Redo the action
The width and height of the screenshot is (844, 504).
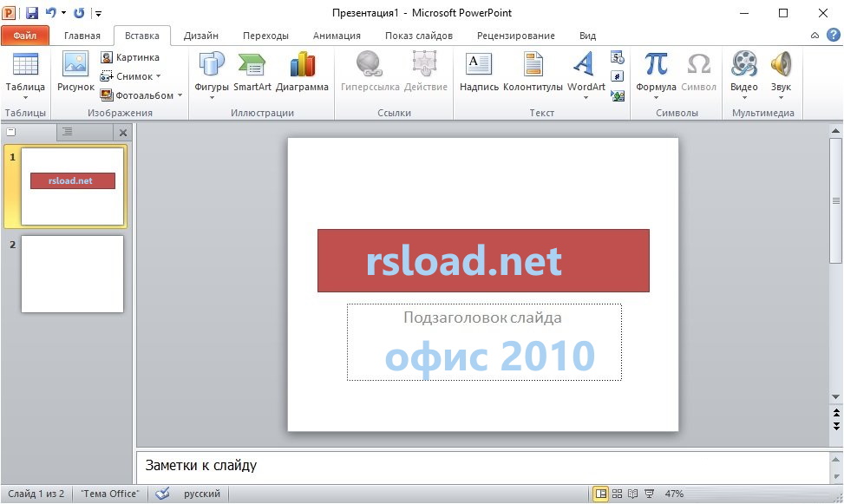tap(79, 13)
